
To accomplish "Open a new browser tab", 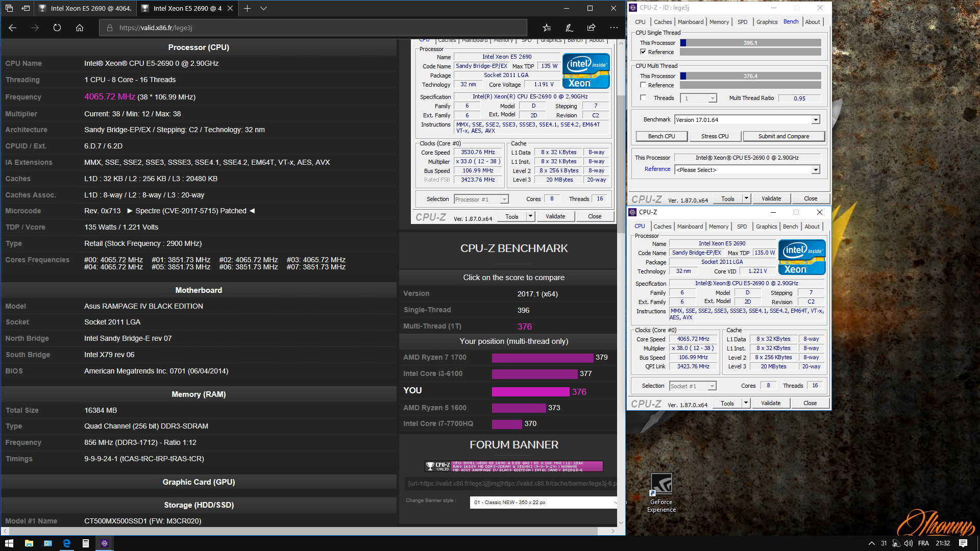I will (247, 8).
